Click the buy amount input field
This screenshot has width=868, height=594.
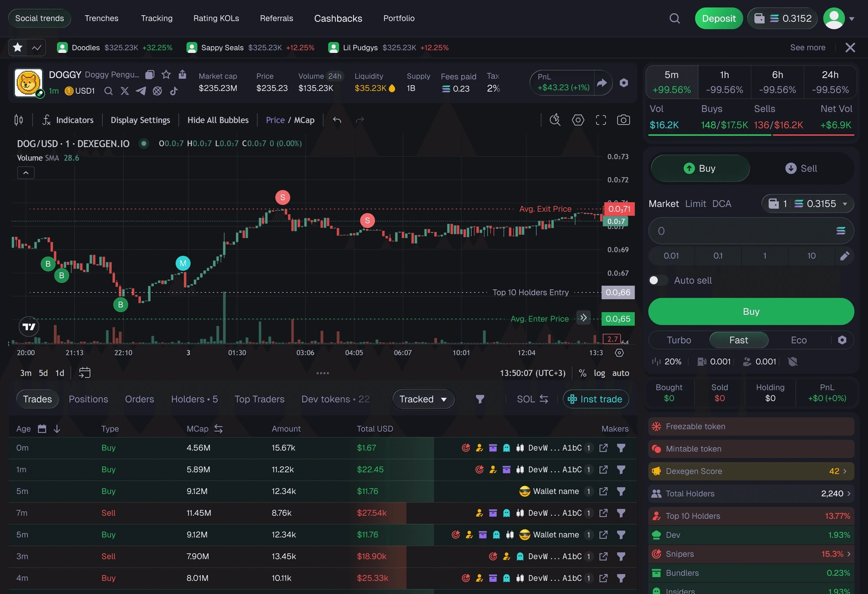click(751, 231)
